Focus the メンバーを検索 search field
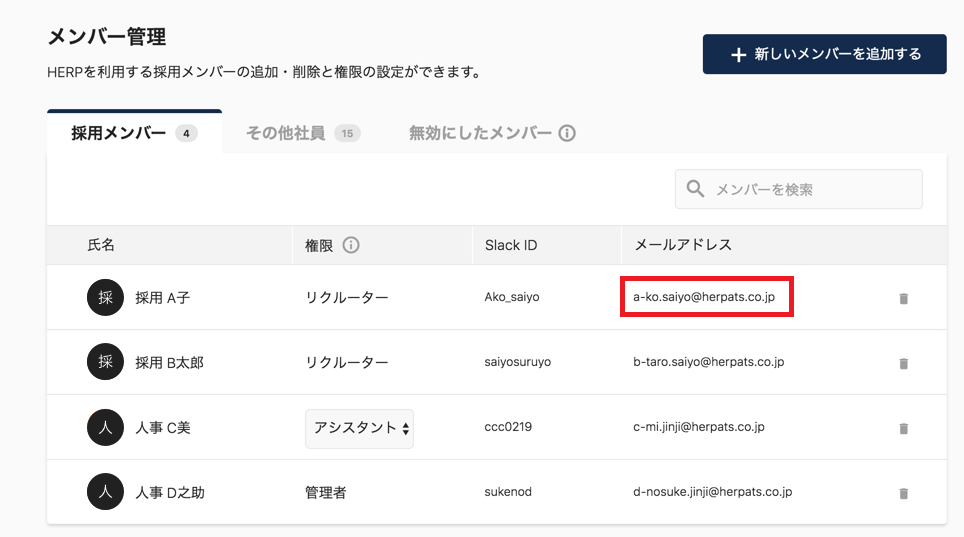This screenshot has height=537, width=964. pyautogui.click(x=810, y=189)
